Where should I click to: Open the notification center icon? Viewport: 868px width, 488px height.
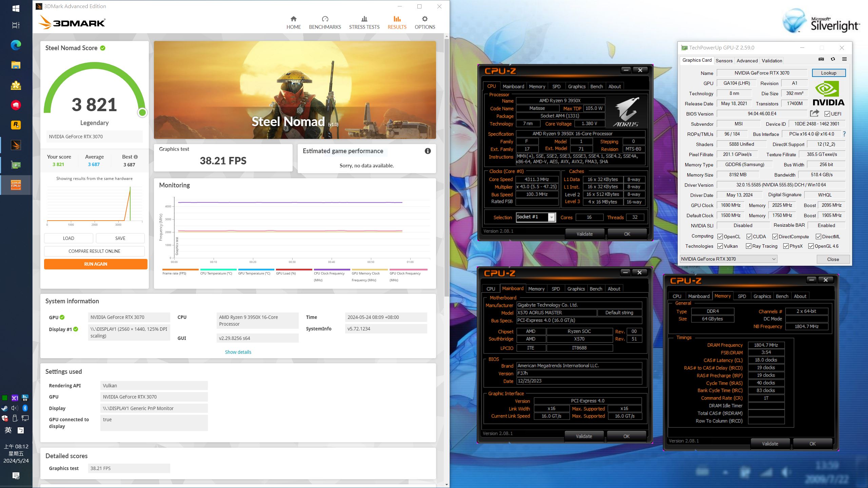pyautogui.click(x=16, y=476)
